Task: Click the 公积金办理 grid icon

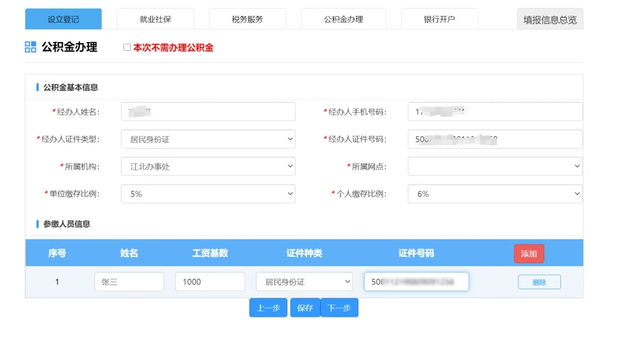Action: tap(31, 47)
